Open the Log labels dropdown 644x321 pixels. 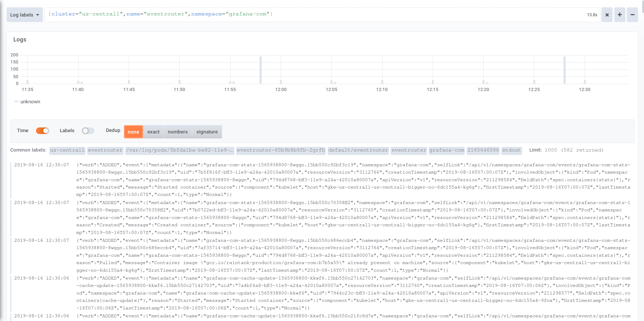point(24,15)
